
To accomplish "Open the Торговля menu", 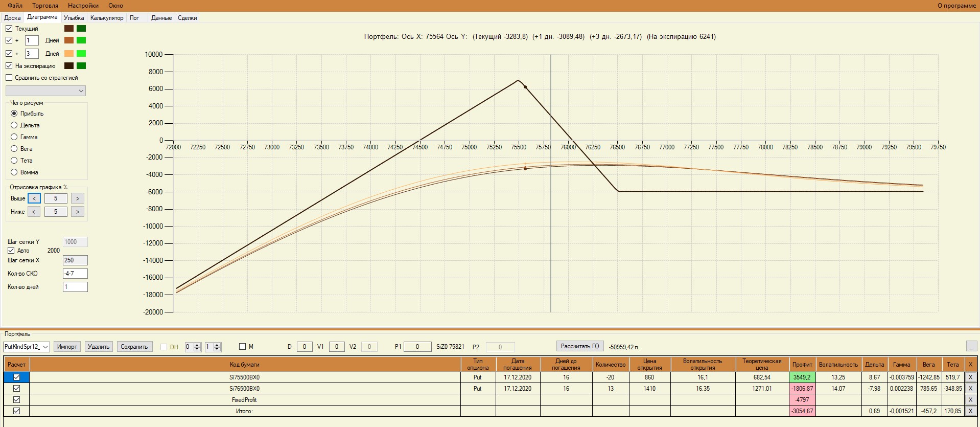I will (45, 6).
